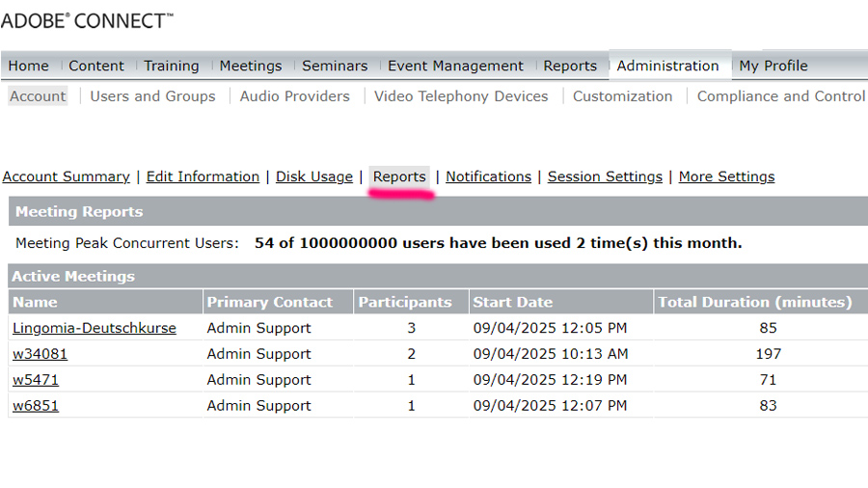868x488 pixels.
Task: Open the Meetings tab
Action: (x=251, y=66)
